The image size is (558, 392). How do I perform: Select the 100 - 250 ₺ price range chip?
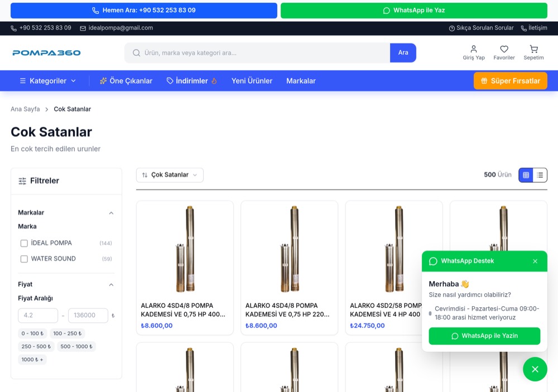(x=68, y=333)
